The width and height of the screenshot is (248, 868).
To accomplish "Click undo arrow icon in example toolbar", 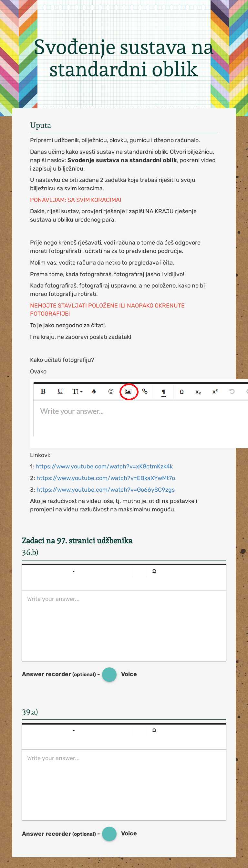I will (232, 391).
